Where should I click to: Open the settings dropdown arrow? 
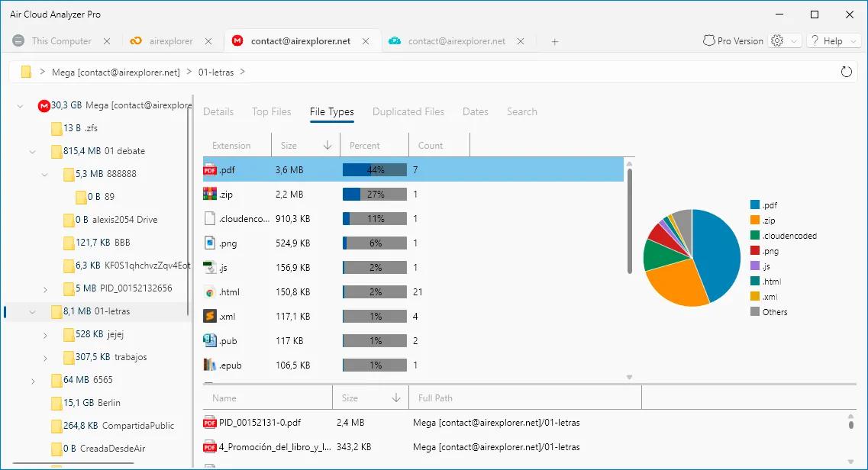794,41
